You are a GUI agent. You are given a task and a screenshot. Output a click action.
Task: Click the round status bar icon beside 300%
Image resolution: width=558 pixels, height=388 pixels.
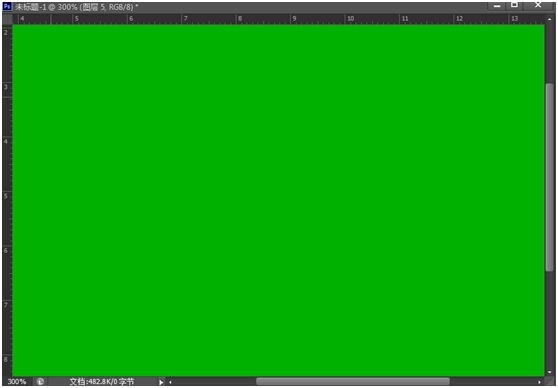pyautogui.click(x=40, y=382)
